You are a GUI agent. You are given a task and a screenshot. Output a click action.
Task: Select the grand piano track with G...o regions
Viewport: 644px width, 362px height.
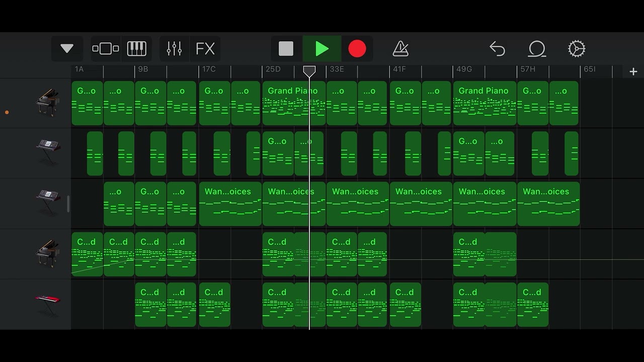[x=48, y=103]
